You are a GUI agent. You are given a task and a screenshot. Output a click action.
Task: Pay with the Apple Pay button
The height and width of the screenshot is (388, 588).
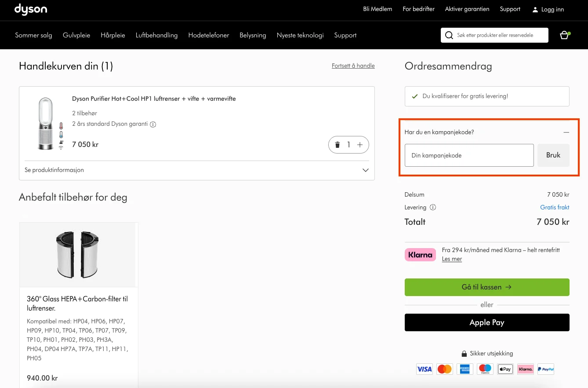(x=487, y=322)
